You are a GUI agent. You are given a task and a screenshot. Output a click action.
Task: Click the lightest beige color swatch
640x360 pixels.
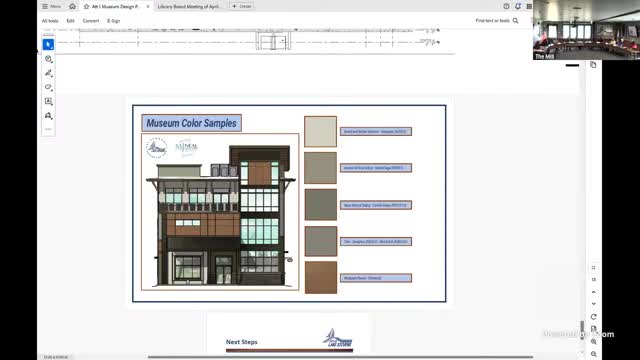click(320, 131)
